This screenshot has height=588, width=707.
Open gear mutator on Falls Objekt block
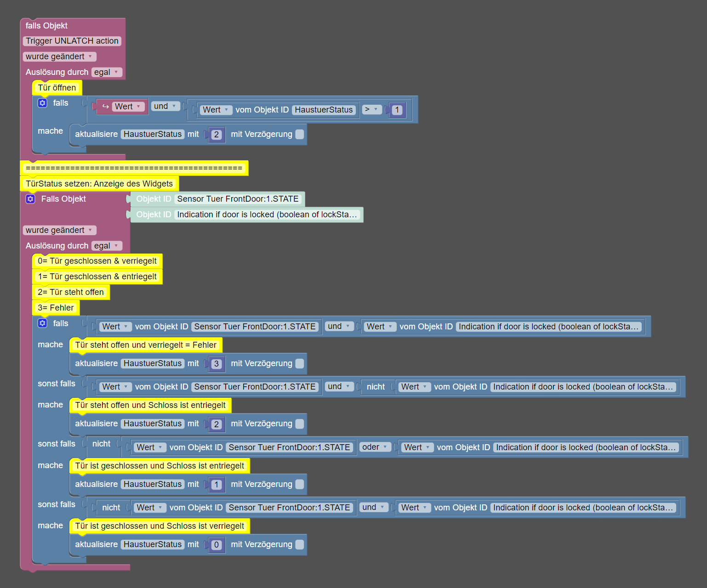coord(30,199)
